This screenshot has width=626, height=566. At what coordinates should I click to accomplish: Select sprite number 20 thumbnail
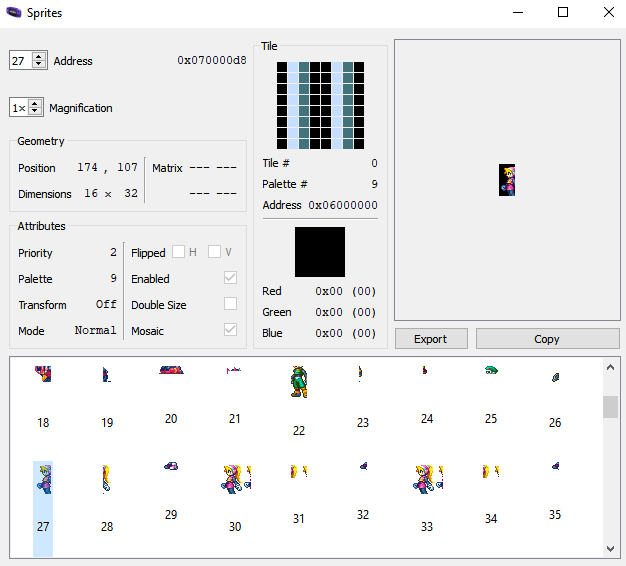pos(171,370)
